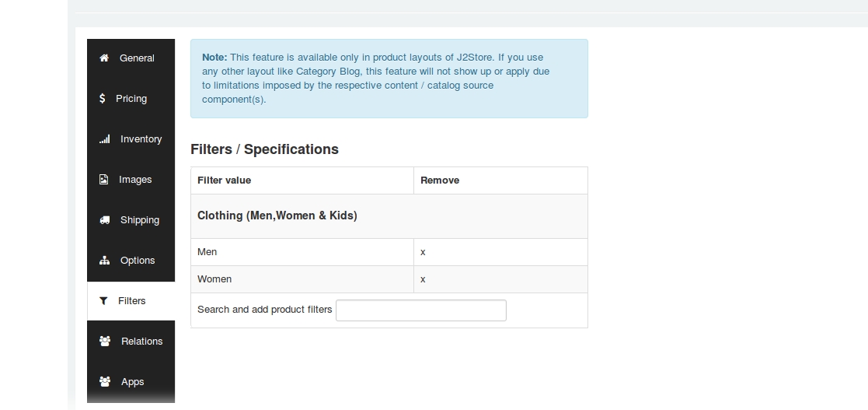Click the group icon beside Apps
Screen dimensions: 868x410
pos(105,382)
